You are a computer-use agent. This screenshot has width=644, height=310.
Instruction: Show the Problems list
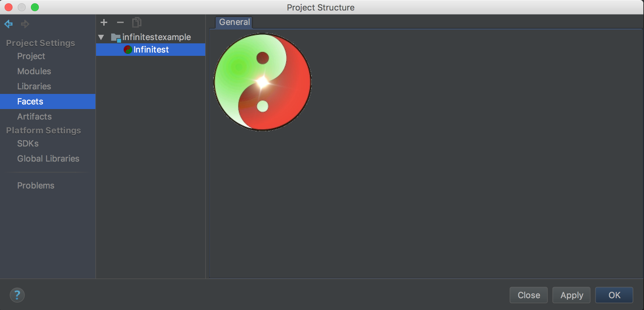click(x=36, y=186)
